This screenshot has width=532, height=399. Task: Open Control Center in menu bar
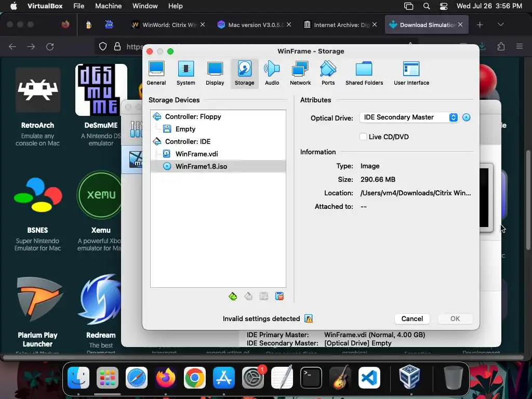444,6
